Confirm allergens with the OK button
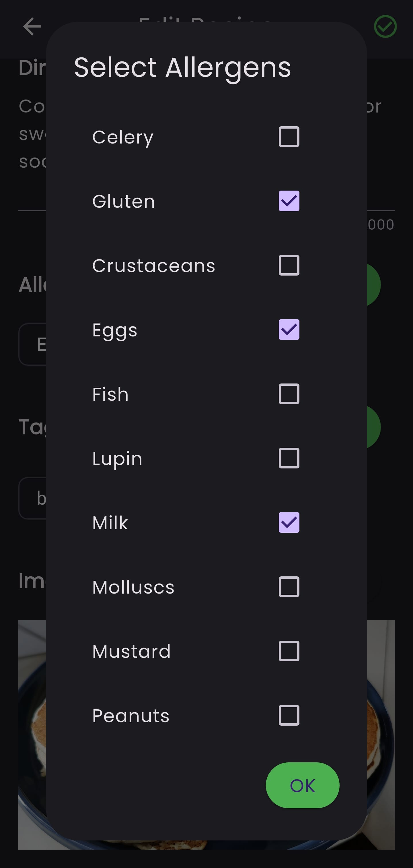This screenshot has height=868, width=413. click(302, 785)
